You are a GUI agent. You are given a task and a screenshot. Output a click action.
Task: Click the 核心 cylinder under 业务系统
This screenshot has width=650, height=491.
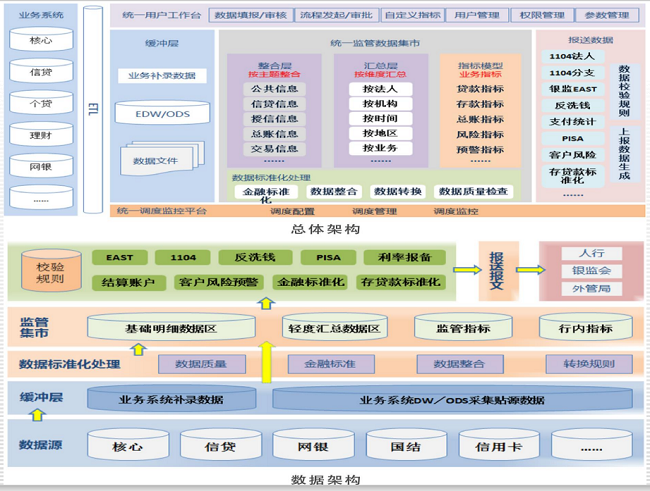[x=42, y=42]
